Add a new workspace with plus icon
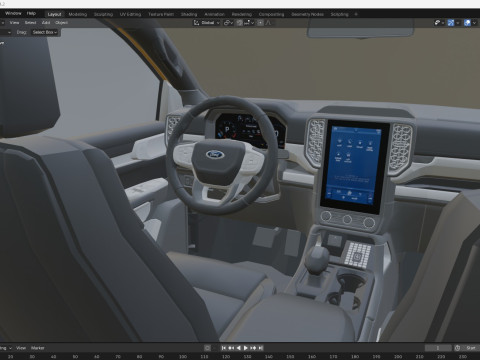480x360 pixels. [356, 14]
